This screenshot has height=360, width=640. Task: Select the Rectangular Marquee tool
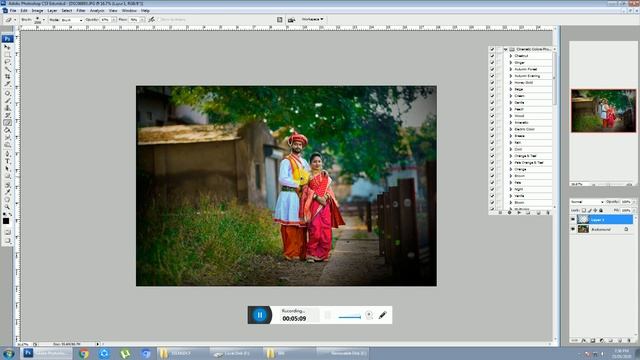coord(7,54)
